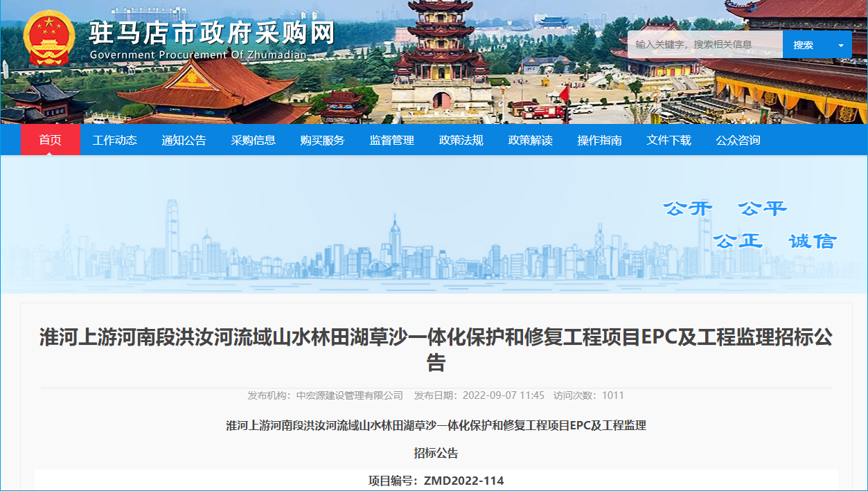Click the 公开 公平 公正 诚信 banner
The image size is (868, 491).
[x=750, y=225]
